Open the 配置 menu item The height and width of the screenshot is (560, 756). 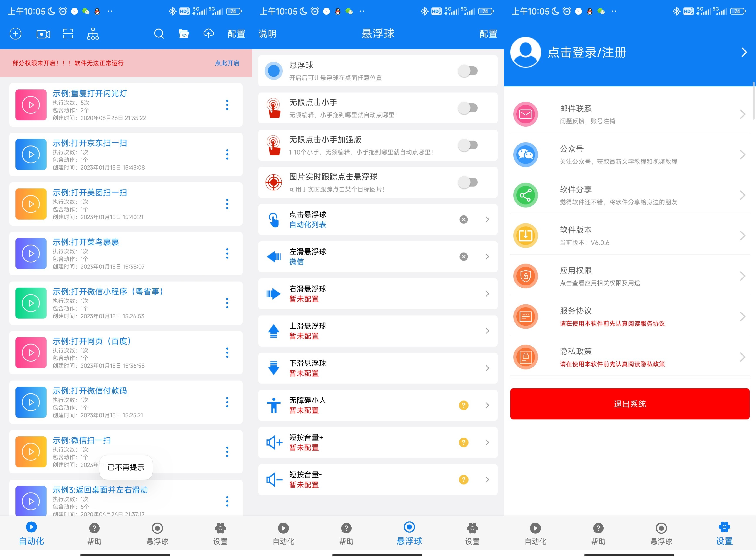point(236,33)
